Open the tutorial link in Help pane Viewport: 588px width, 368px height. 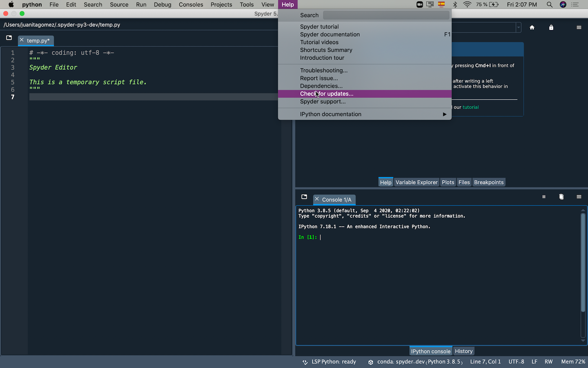pos(470,107)
